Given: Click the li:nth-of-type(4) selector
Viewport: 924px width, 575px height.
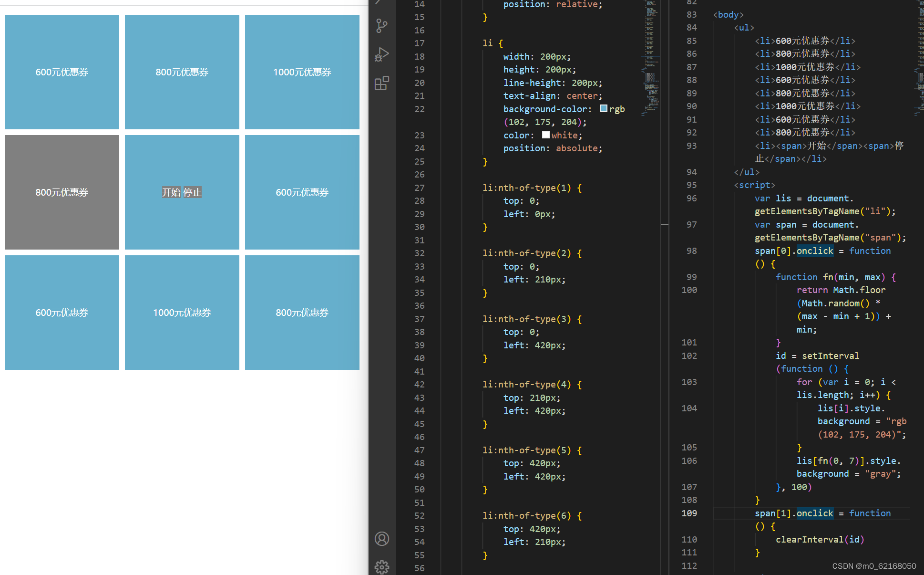Looking at the screenshot, I should (x=526, y=384).
